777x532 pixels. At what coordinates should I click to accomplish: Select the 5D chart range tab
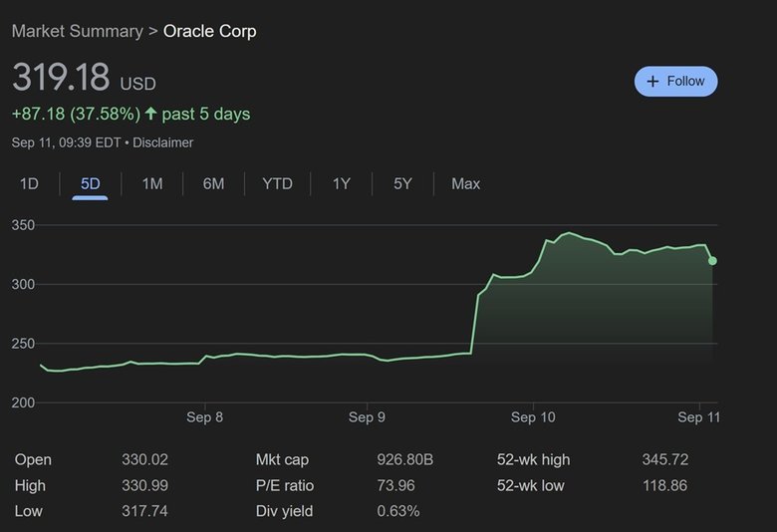pos(91,184)
